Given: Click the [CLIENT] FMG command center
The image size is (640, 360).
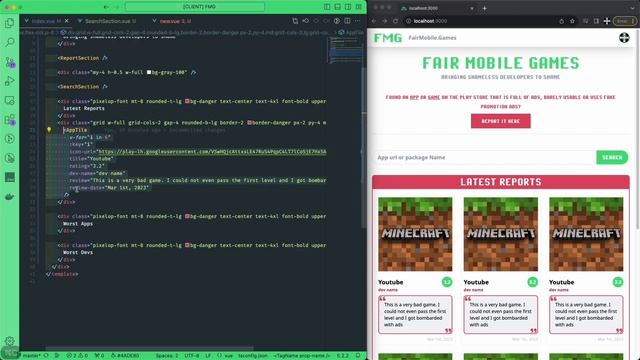Looking at the screenshot, I should (x=195, y=7).
